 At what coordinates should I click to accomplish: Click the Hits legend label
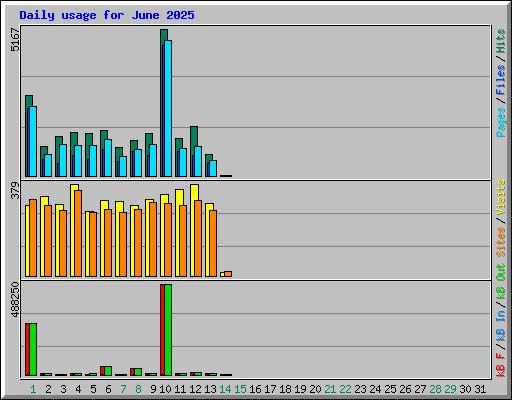[x=500, y=41]
